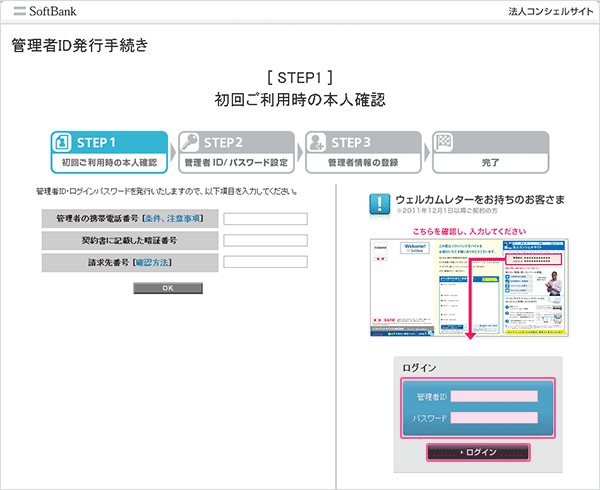
Task: Click the blue exclamation info icon
Action: [x=380, y=204]
